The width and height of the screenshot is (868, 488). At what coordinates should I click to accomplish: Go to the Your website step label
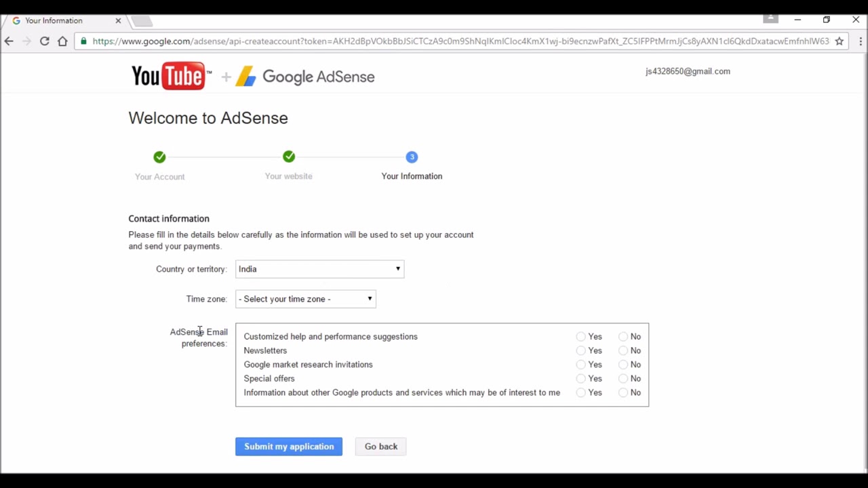point(288,176)
